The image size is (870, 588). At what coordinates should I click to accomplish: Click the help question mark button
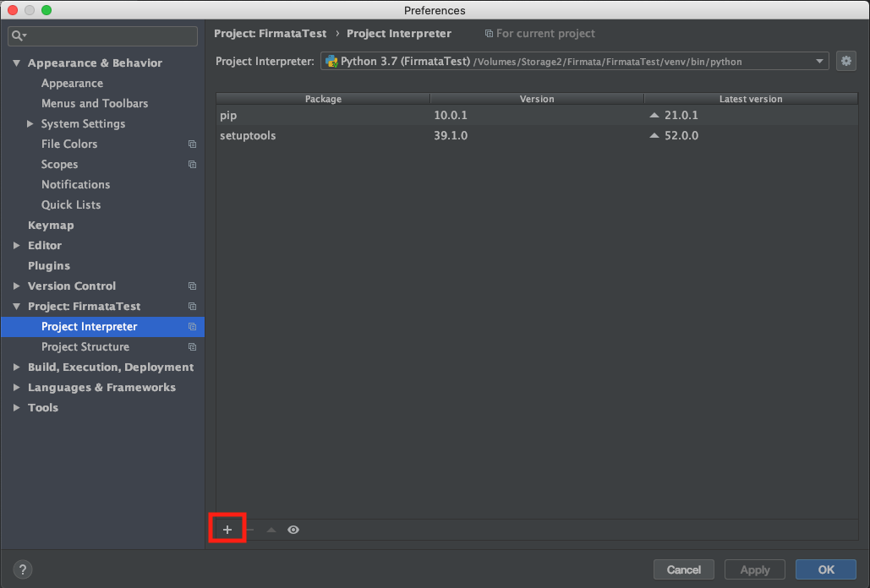point(23,569)
